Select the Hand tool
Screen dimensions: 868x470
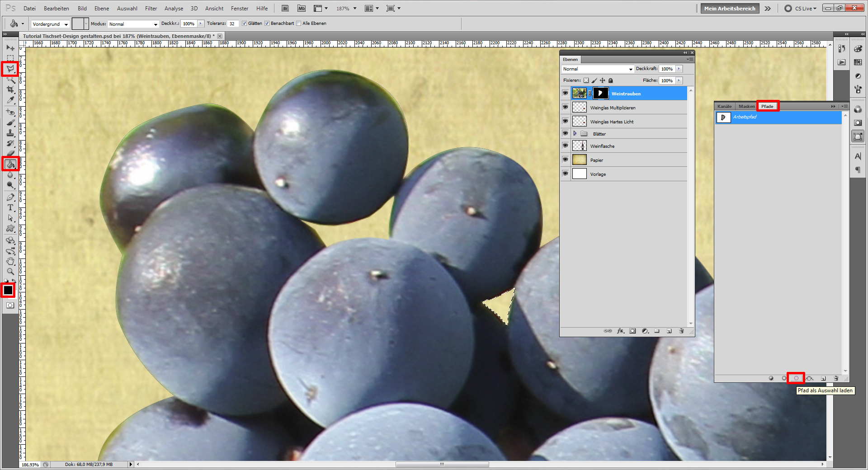[x=10, y=261]
